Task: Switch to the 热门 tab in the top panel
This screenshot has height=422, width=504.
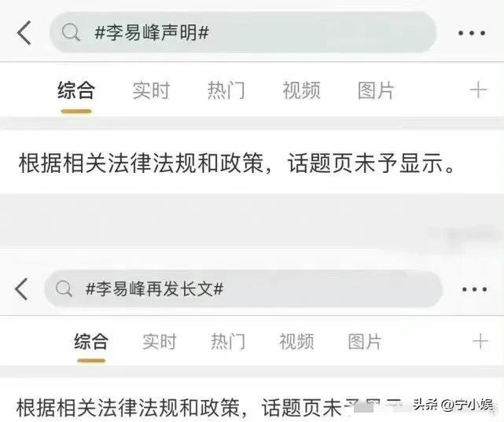Action: [x=226, y=90]
